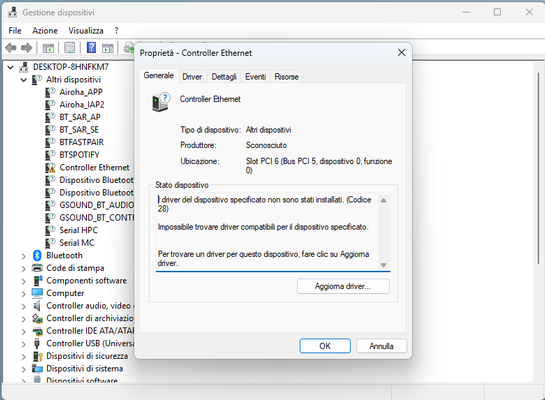Switch to the Driver tab
Viewport: 545px width, 400px height.
point(192,76)
